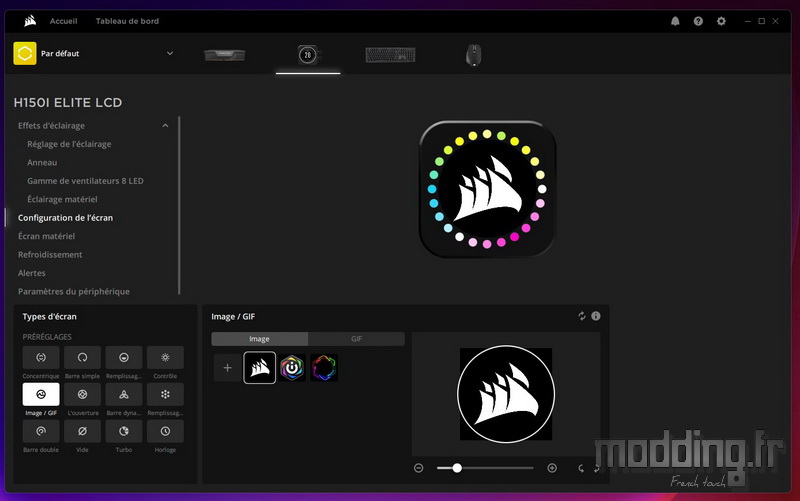
Task: Select the H150i LCD cooler device
Action: coord(308,55)
